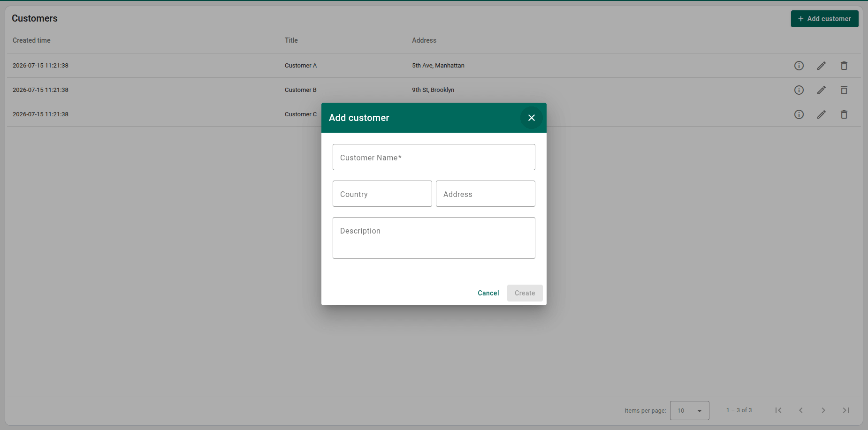Image resolution: width=868 pixels, height=430 pixels.
Task: Open details info for Customer B
Action: [799, 90]
